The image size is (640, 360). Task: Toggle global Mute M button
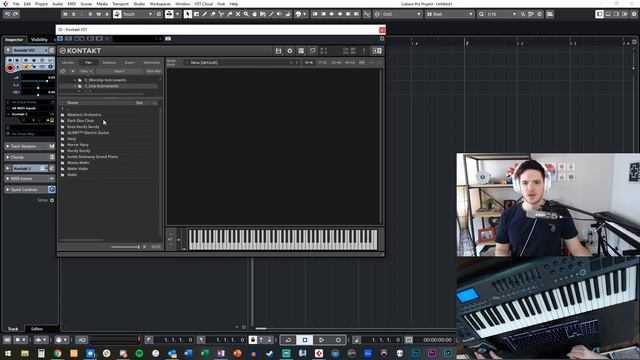(x=65, y=14)
